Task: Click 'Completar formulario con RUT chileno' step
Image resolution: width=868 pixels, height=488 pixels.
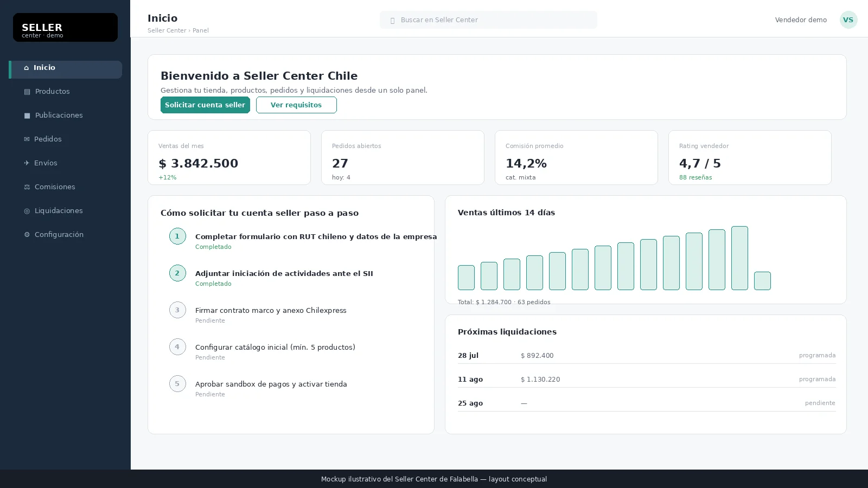Action: pos(316,237)
